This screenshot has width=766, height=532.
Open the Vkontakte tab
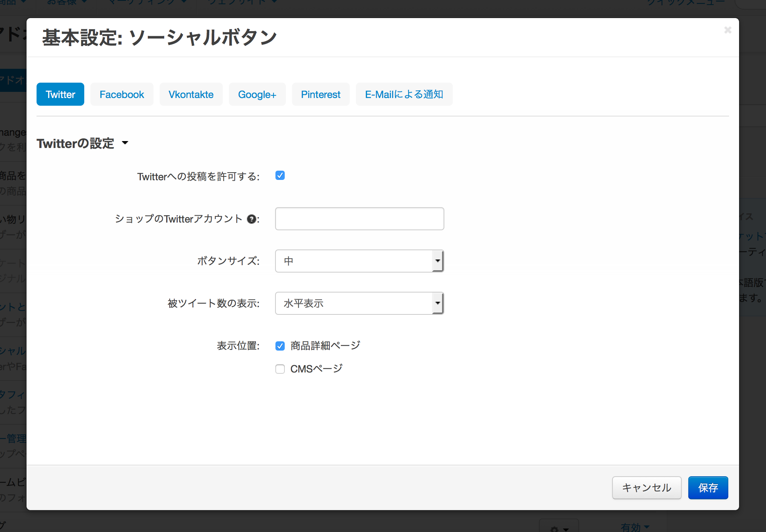coord(191,94)
